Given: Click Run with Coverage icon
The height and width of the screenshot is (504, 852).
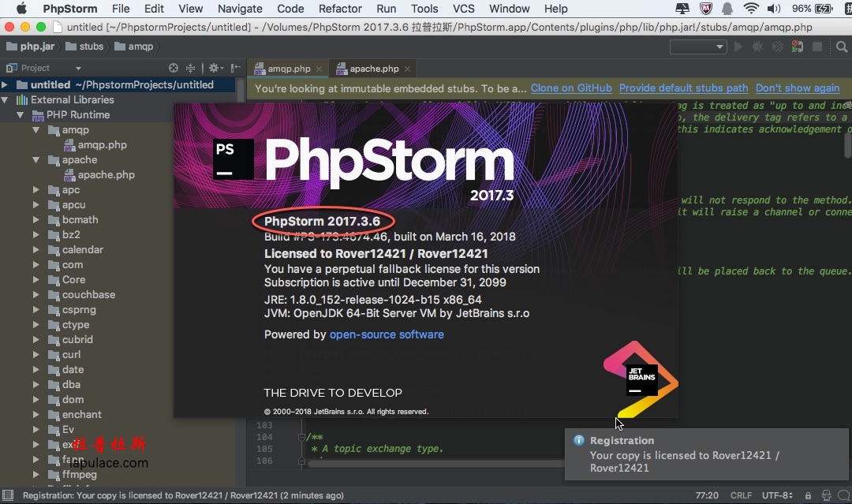Looking at the screenshot, I should [x=778, y=47].
